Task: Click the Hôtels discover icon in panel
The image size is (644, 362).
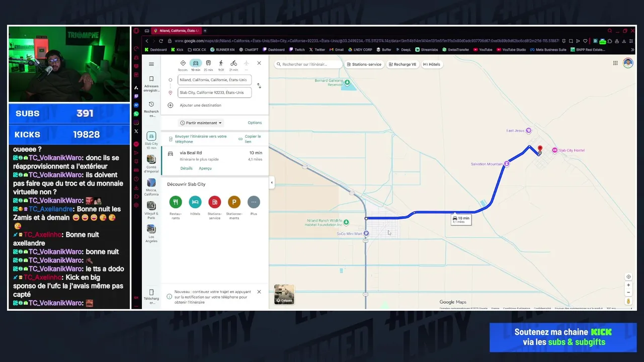Action: tap(195, 202)
